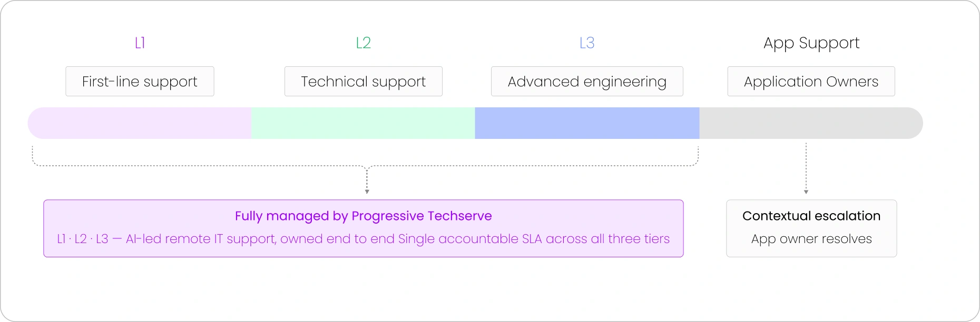The width and height of the screenshot is (980, 322).
Task: Click the L3 tier label
Action: point(587,43)
